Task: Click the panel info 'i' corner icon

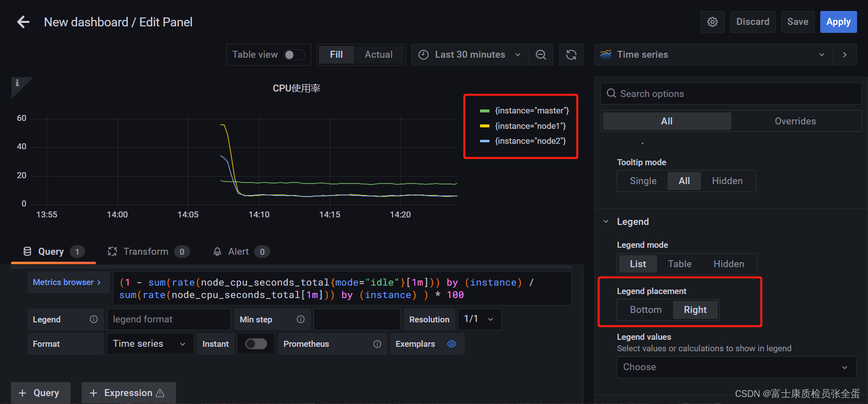Action: 17,83
